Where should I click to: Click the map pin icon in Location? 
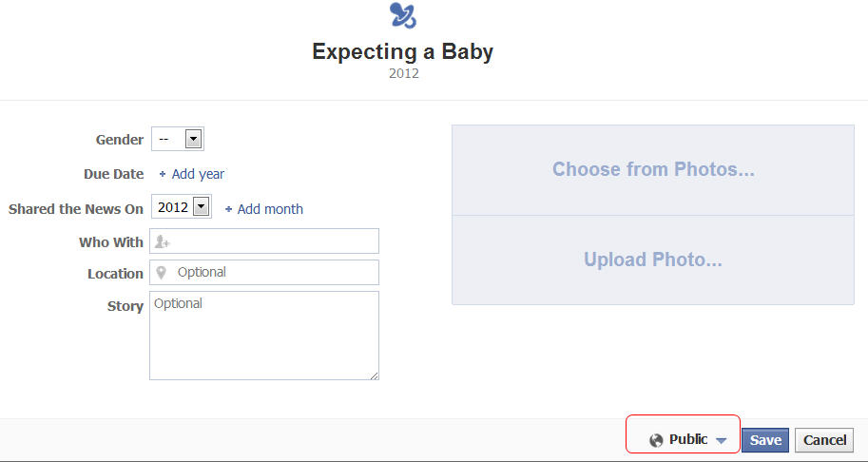click(161, 272)
